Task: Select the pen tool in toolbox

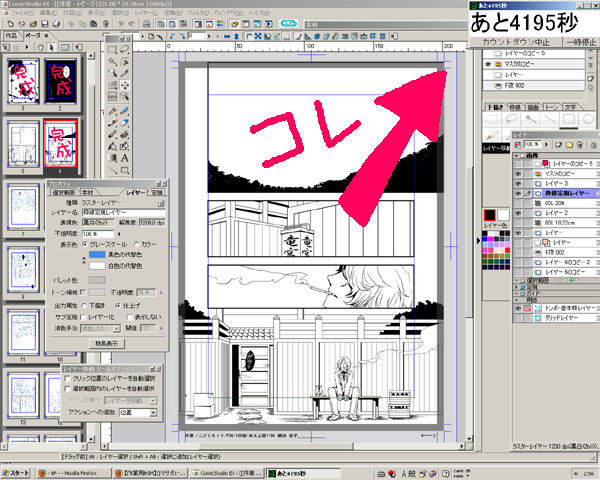Action: point(112,111)
